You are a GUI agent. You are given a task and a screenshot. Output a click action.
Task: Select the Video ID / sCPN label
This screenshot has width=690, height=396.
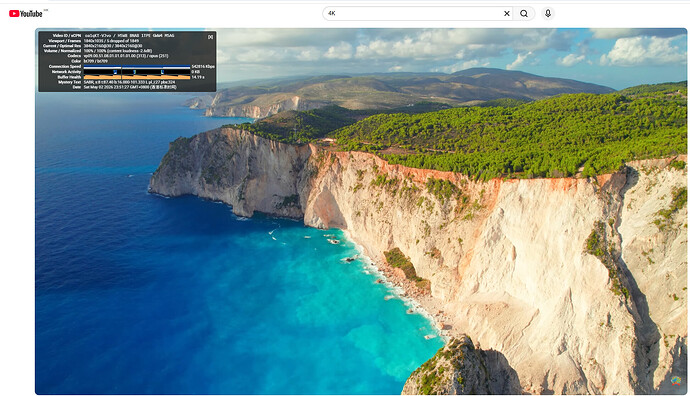[x=67, y=36]
